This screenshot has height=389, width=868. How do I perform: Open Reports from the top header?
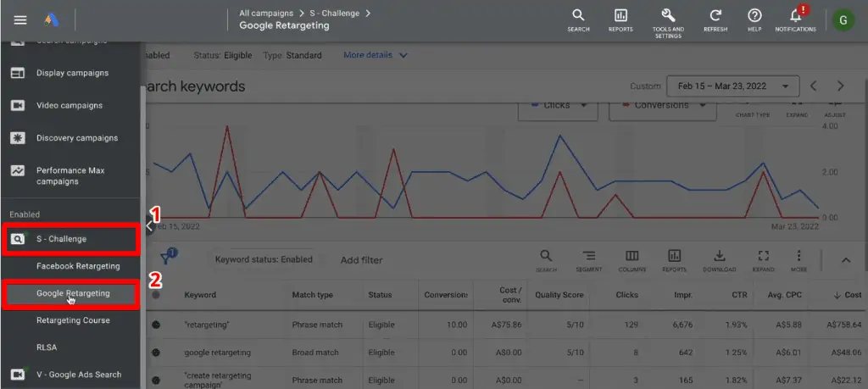pyautogui.click(x=620, y=20)
